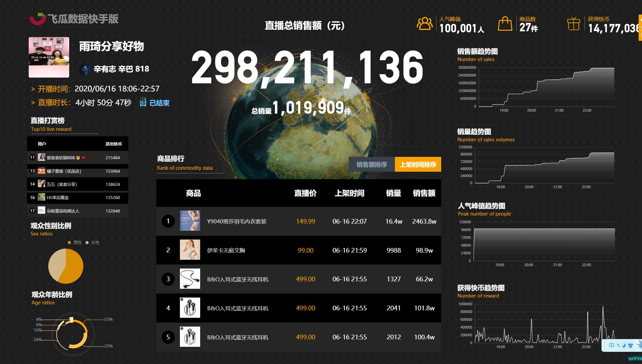Toggle the 男性 legend on the pie chart
642x364 pixels.
click(x=75, y=242)
